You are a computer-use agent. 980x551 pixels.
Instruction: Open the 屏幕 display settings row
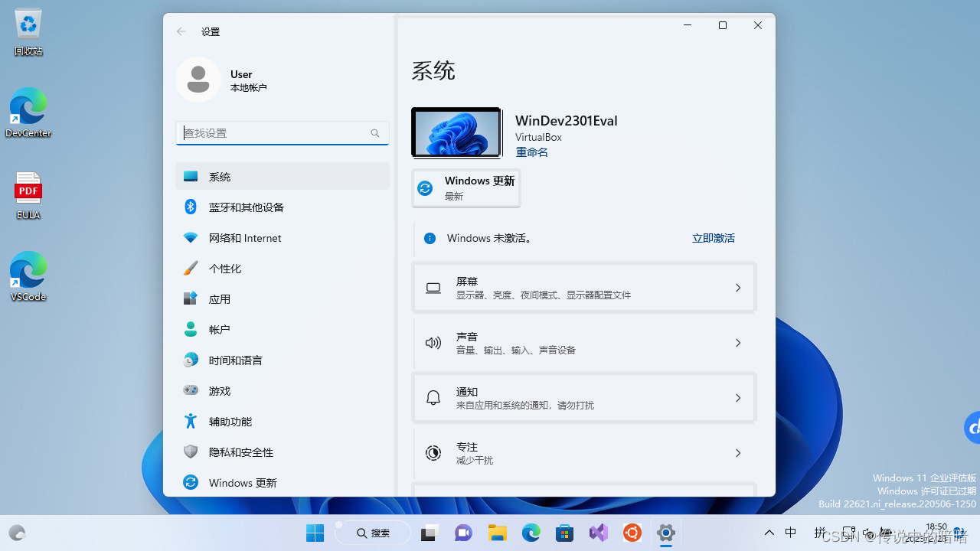click(x=584, y=288)
